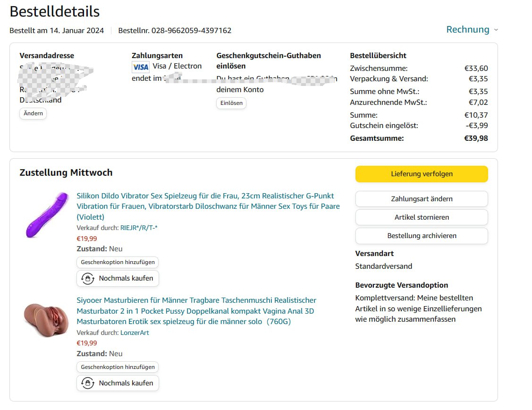Visit seller LonzerArt link
This screenshot has width=532, height=410.
point(135,333)
